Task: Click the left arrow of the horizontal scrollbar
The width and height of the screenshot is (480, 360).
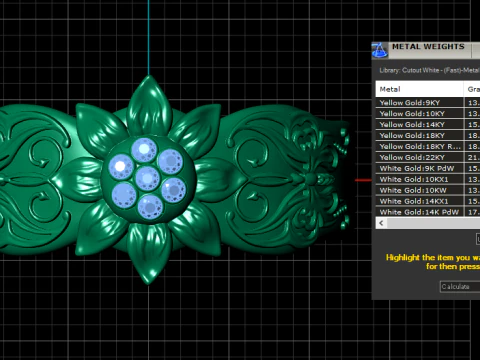Action: pyautogui.click(x=381, y=223)
